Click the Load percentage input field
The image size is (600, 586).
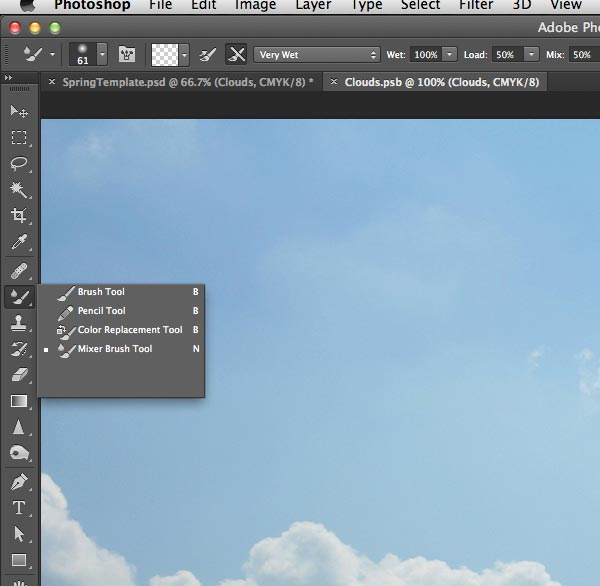[505, 54]
